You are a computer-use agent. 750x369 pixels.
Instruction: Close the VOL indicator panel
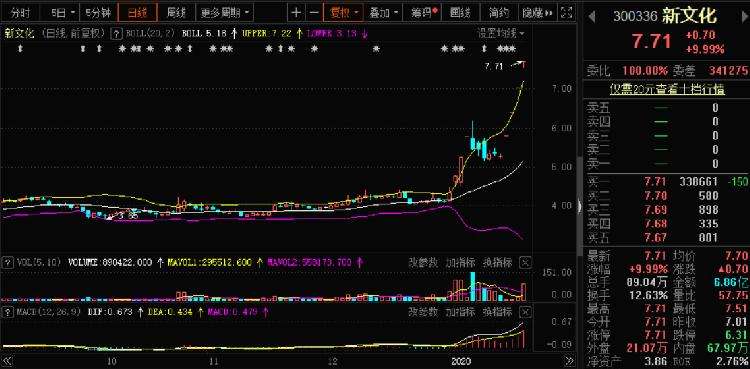525,262
